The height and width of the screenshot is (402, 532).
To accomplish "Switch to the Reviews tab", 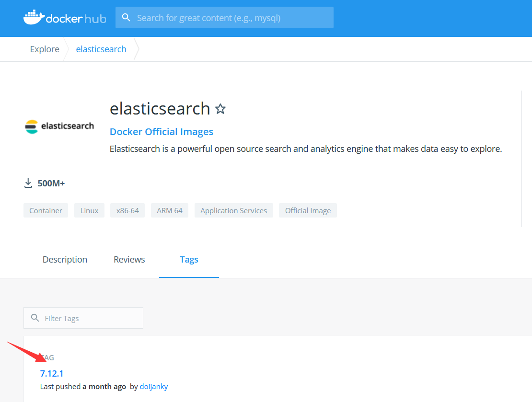I will click(x=129, y=260).
